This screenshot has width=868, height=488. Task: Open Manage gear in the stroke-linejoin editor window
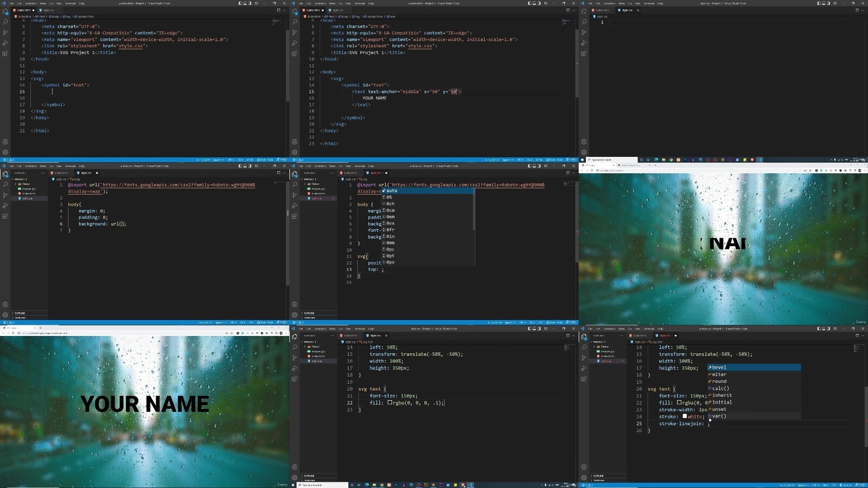click(x=584, y=477)
